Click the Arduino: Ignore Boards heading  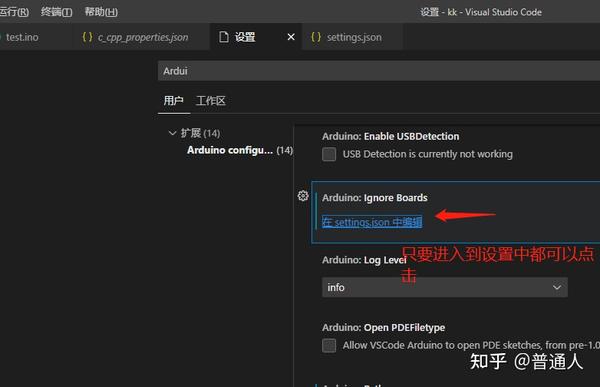[x=375, y=198]
